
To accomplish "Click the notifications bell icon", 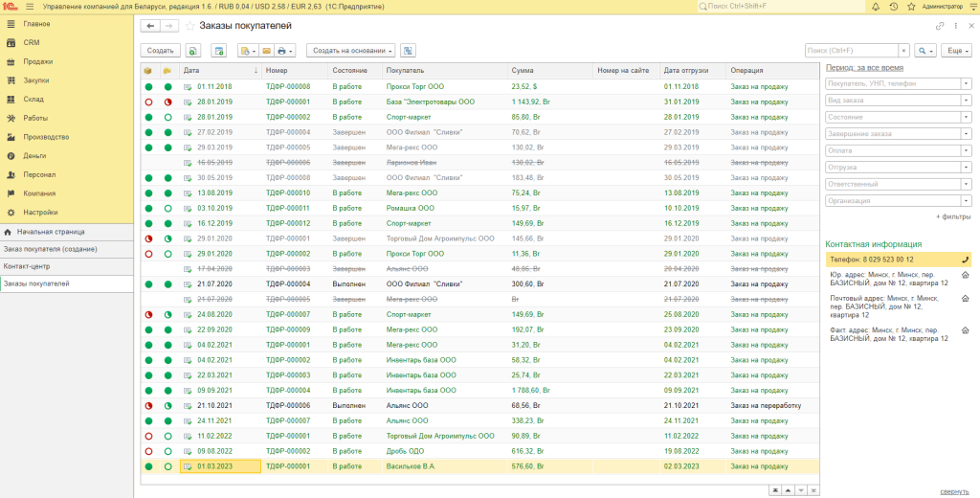I will tap(878, 7).
